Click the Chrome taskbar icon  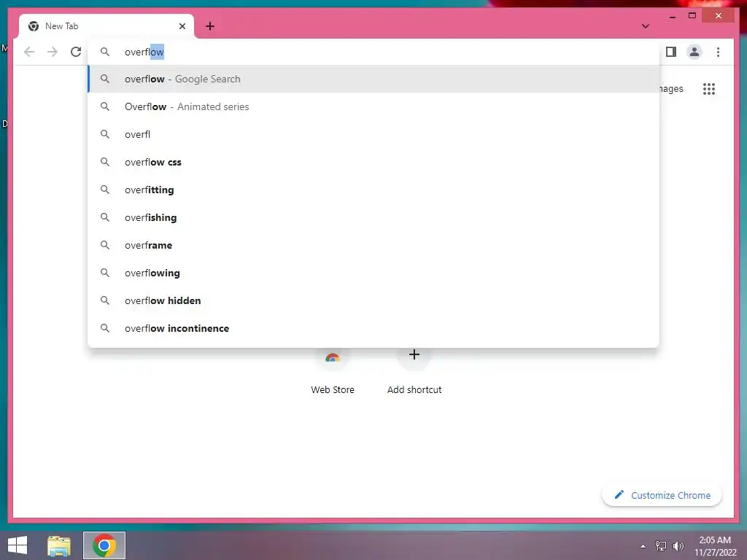point(104,545)
